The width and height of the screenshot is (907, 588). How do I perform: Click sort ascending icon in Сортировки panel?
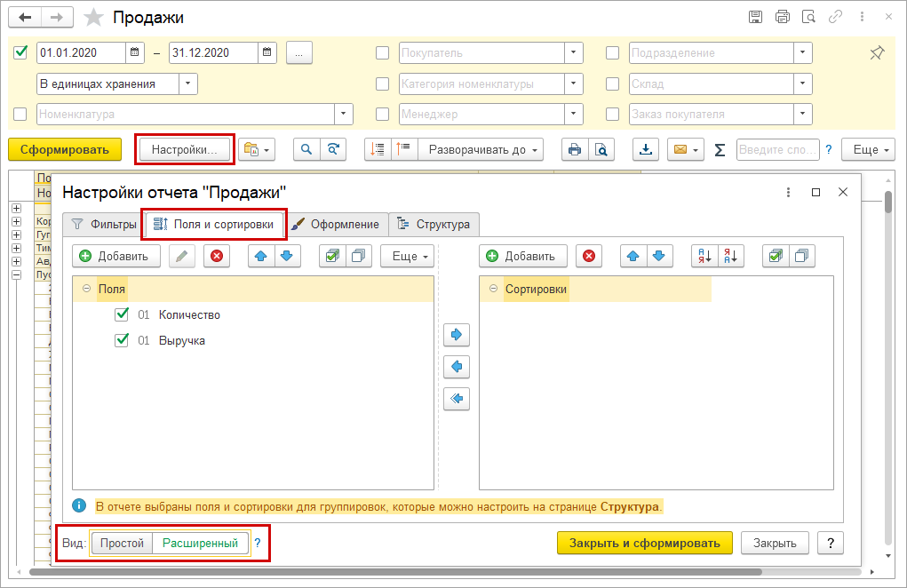[704, 256]
